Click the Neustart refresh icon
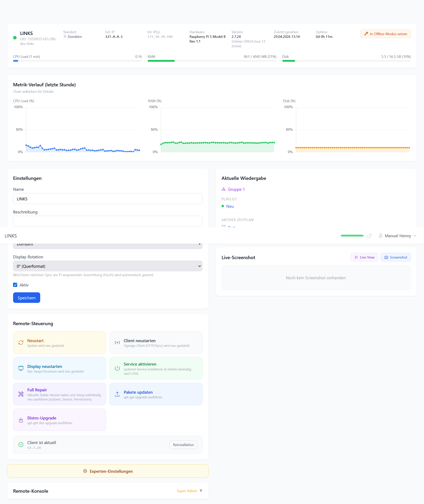Screen dimensions: 424x504 21,343
